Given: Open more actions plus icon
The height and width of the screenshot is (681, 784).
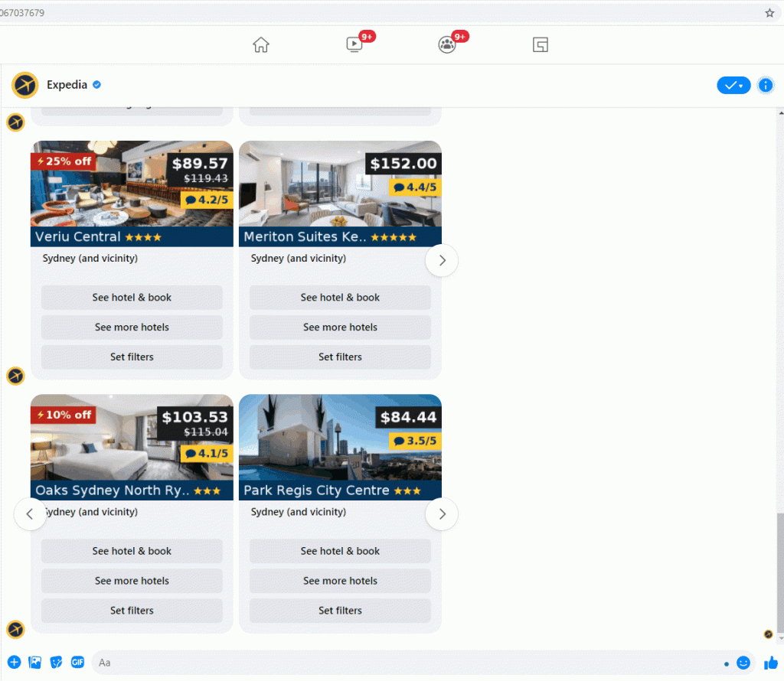Looking at the screenshot, I should pyautogui.click(x=14, y=663).
